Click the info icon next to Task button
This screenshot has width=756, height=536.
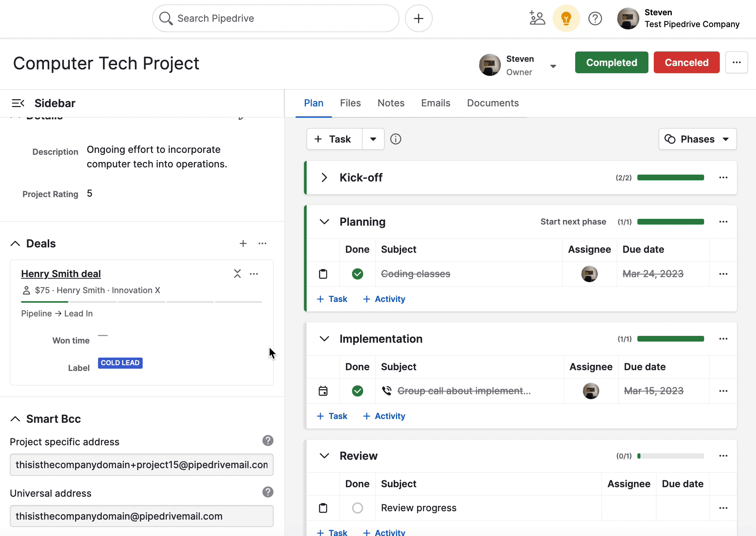pyautogui.click(x=396, y=139)
